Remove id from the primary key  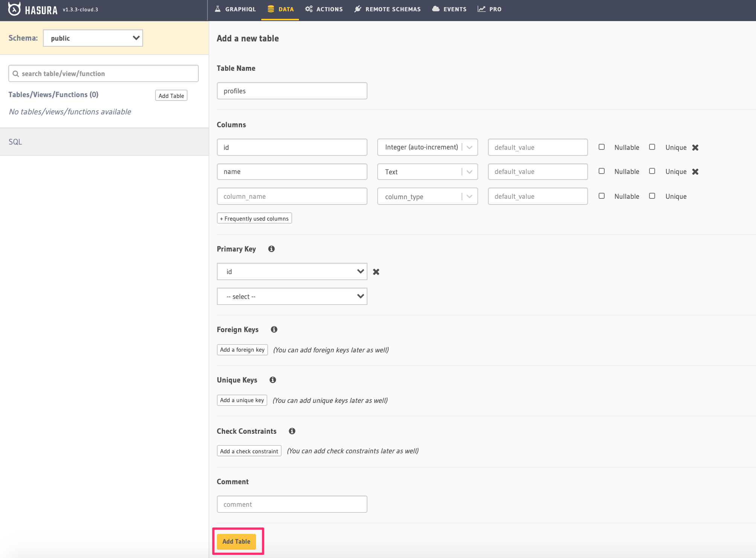point(376,272)
